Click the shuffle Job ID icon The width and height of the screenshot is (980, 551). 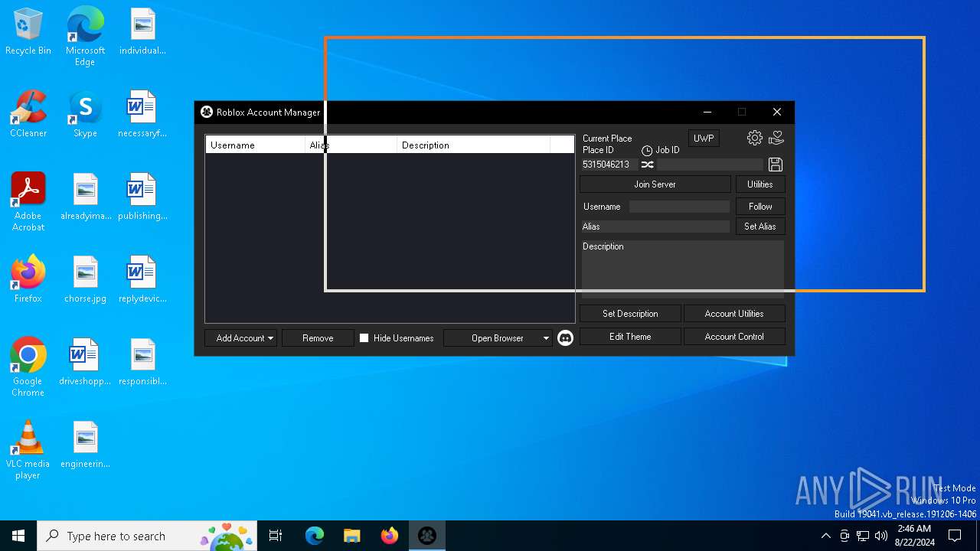coord(648,165)
